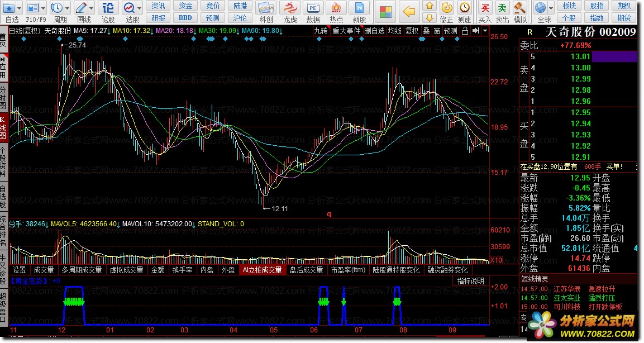Screen dimensions: 644x343
Task: Select the 画线 drawing pencil tool
Action: tap(81, 8)
